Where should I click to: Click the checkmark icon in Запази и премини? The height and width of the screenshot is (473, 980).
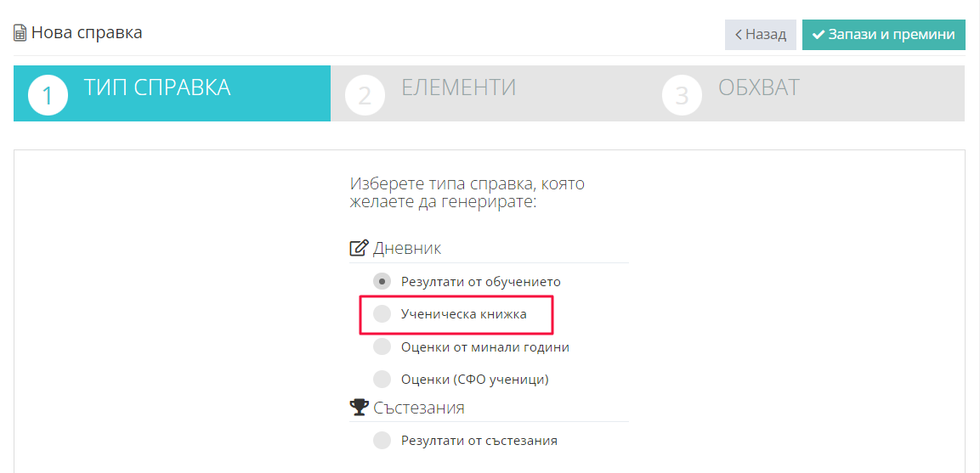pos(819,34)
